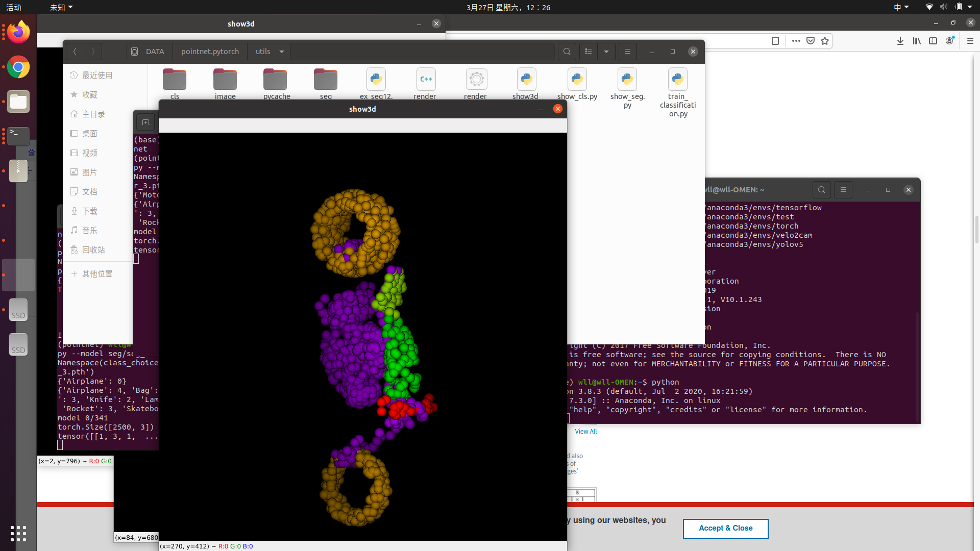Viewport: 980px width, 551px height.
Task: Open the wll@wll-OMEN terminal menu
Action: click(843, 190)
